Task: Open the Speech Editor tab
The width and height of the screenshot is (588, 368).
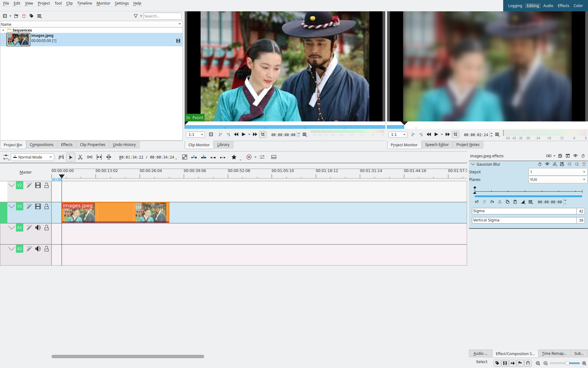Action: click(437, 145)
